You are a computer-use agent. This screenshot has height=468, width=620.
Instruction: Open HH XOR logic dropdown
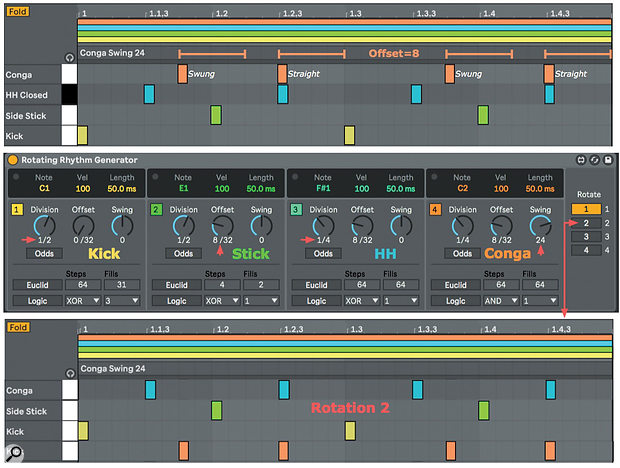click(x=361, y=301)
